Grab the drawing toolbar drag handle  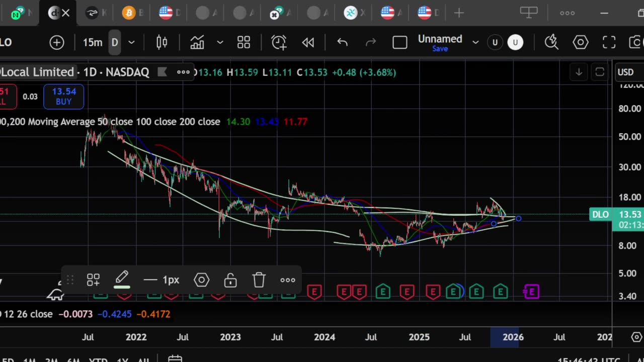coord(70,280)
